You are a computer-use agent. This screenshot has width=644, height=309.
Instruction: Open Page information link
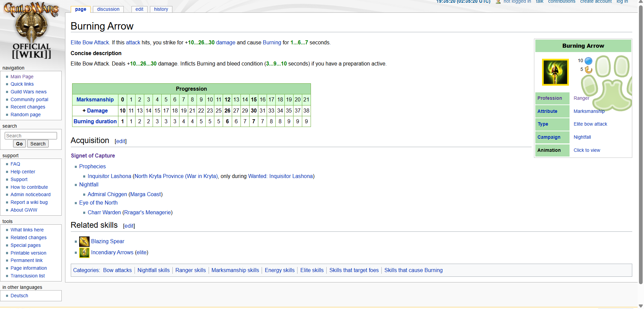tap(29, 268)
